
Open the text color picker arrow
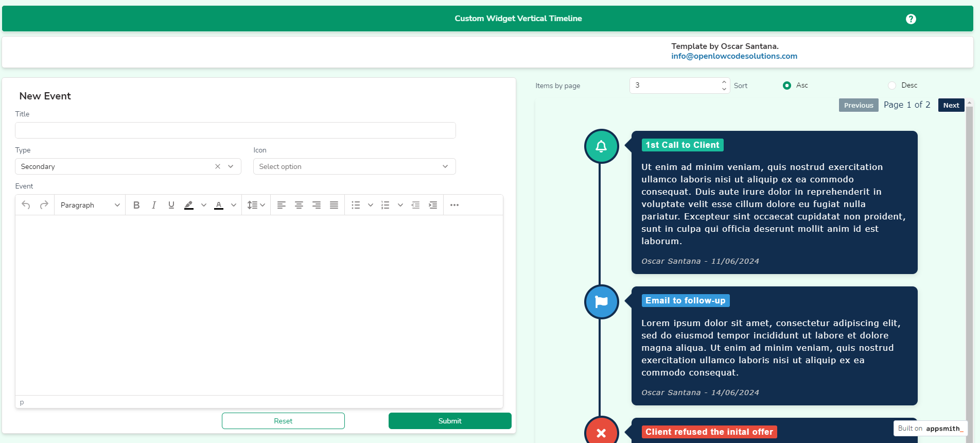pos(234,205)
